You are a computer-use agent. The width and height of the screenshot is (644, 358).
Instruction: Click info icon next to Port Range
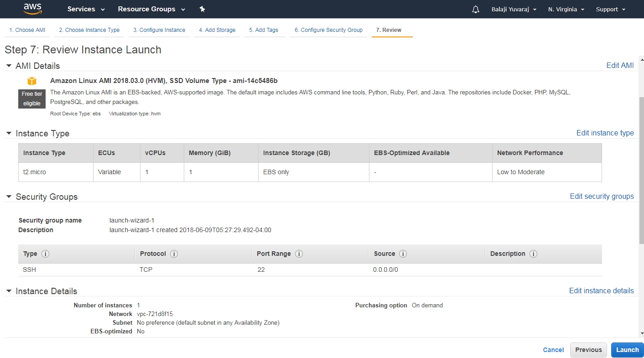coord(299,254)
